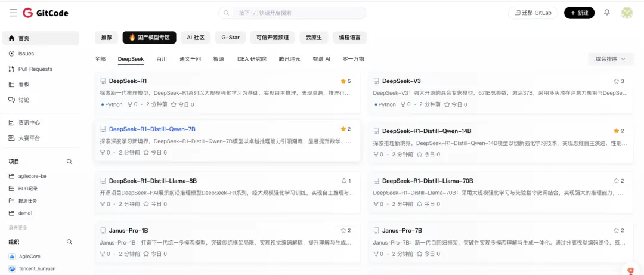The width and height of the screenshot is (644, 275).
Task: Open the tencent_hunyuan organization
Action: [x=37, y=269]
